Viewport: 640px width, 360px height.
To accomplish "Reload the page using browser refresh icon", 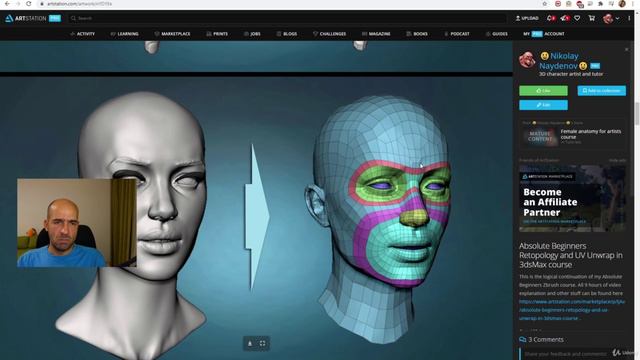I will 29,4.
